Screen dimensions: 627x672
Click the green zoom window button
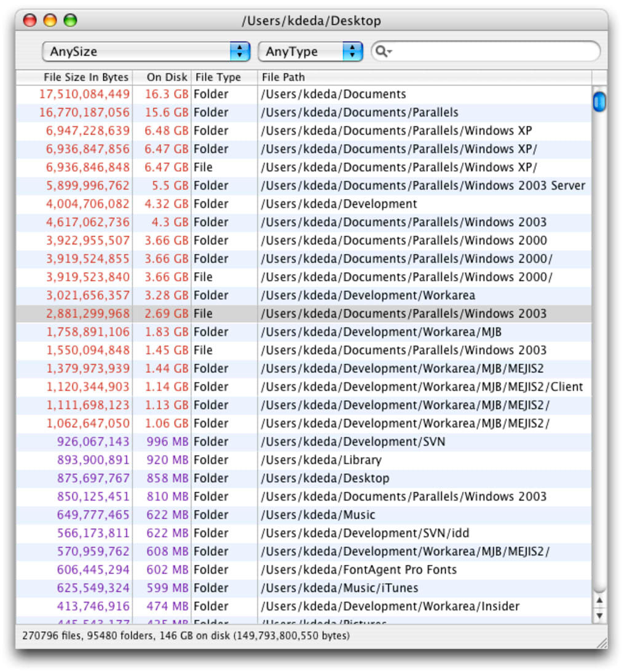click(70, 20)
